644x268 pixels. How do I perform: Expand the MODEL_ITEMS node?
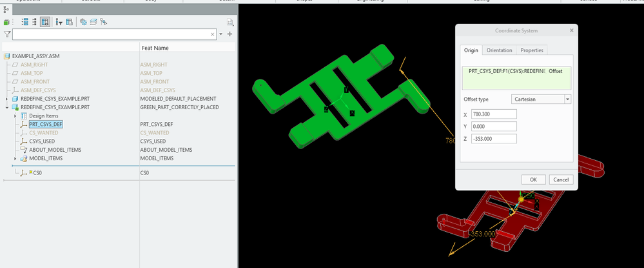[15, 158]
